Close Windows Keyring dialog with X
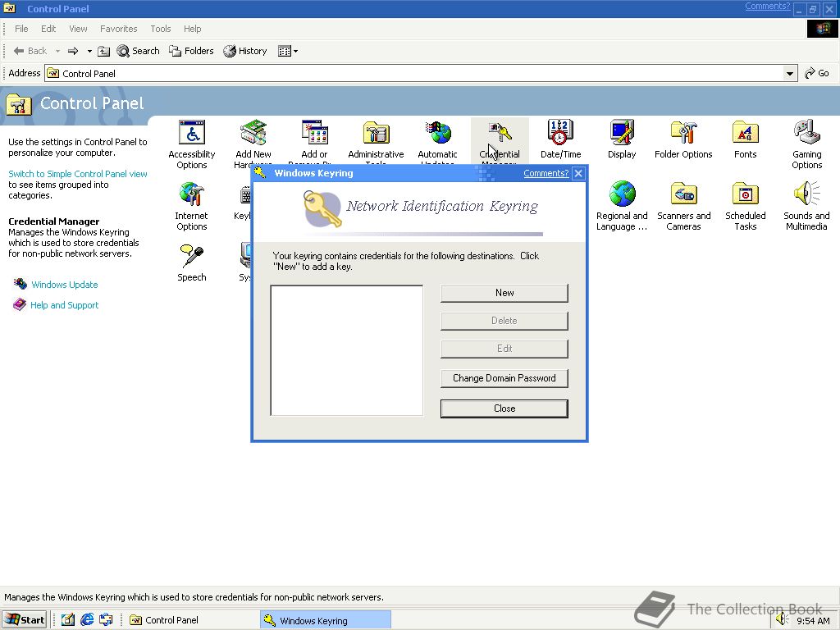This screenshot has height=630, width=840. point(578,174)
